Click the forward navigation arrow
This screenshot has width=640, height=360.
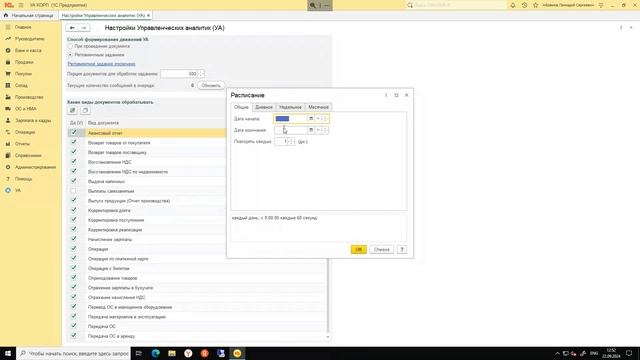84,28
